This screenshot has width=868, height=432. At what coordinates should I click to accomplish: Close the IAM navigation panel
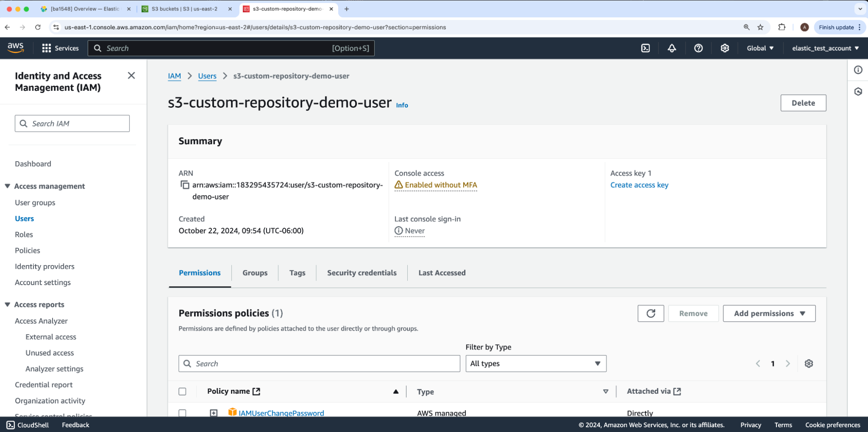pyautogui.click(x=131, y=76)
